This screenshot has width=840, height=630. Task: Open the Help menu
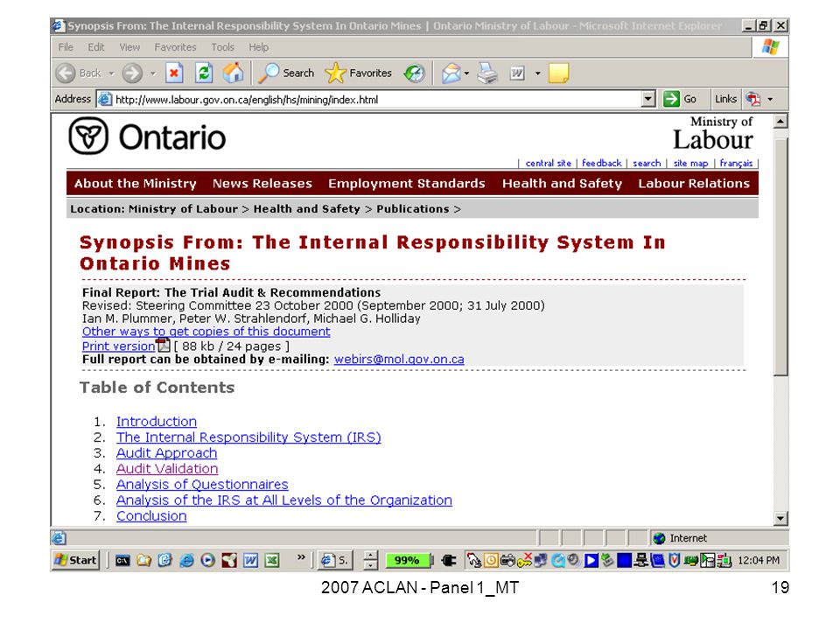pyautogui.click(x=258, y=47)
